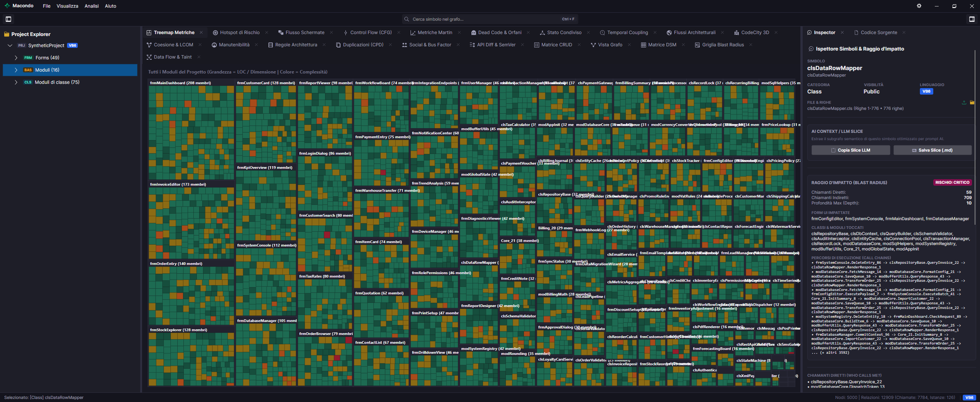Viewport: 980px width, 402px height.
Task: Toggle the right panel layout icon
Action: coord(972,19)
